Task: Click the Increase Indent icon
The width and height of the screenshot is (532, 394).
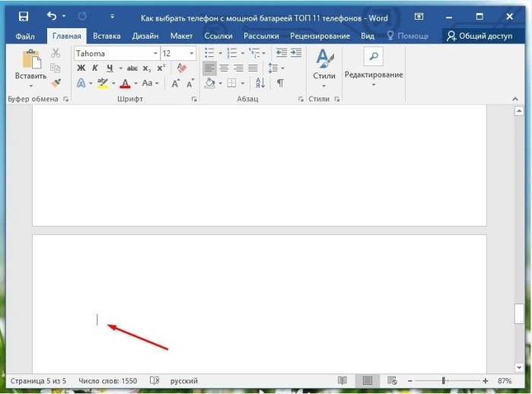Action: point(296,53)
